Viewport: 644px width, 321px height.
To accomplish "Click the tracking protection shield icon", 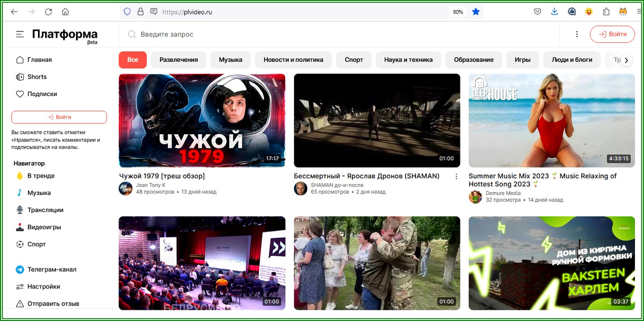I will coord(127,12).
